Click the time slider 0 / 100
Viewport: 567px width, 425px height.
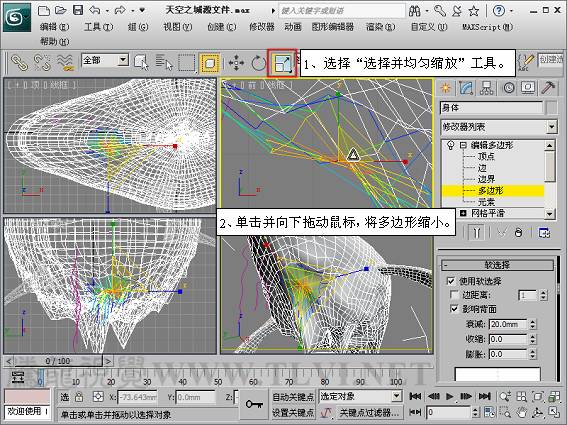(58, 361)
